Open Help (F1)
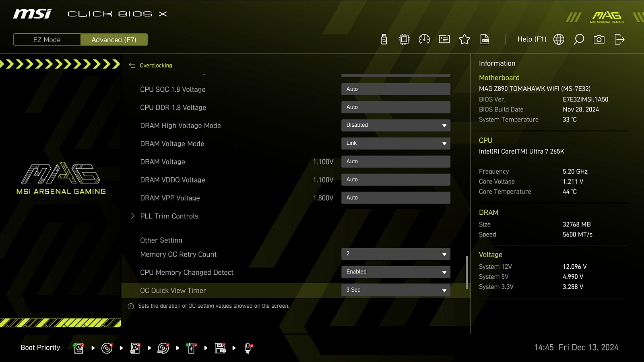Viewport: 644px width, 362px height. pyautogui.click(x=532, y=39)
